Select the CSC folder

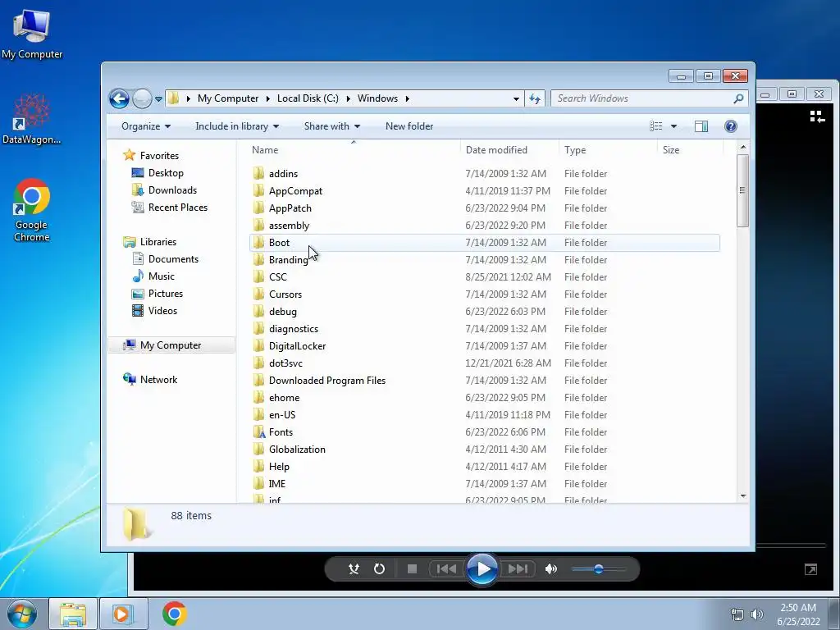(x=277, y=277)
